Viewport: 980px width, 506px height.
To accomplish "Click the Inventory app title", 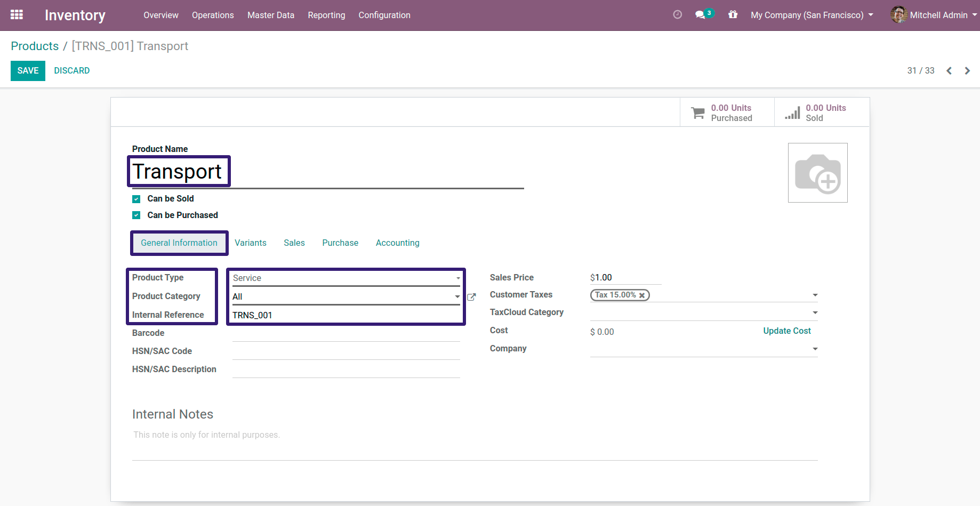I will (x=75, y=15).
